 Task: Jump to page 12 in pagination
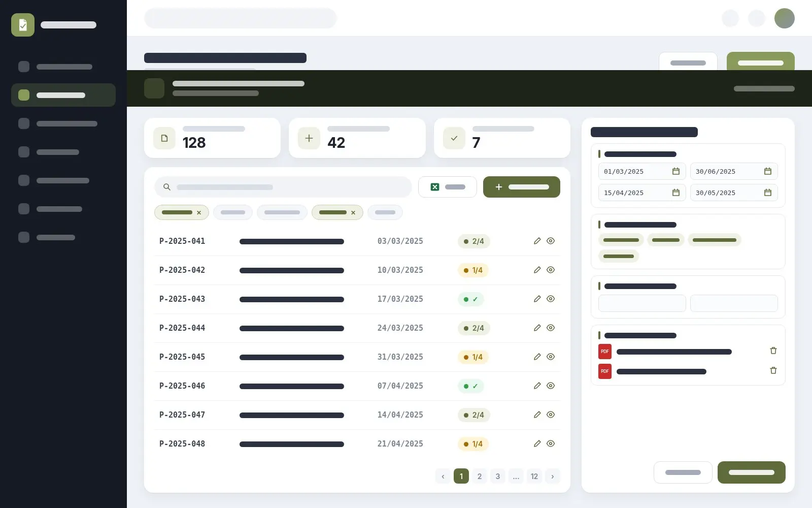click(534, 476)
